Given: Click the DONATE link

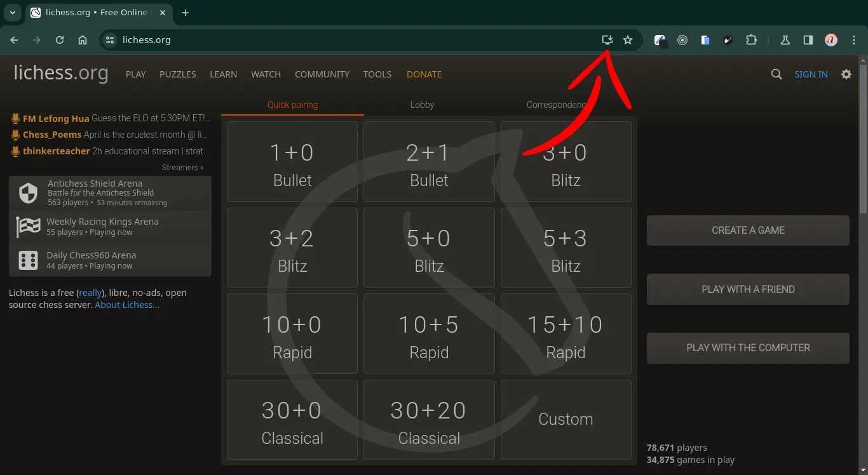Looking at the screenshot, I should coord(424,74).
